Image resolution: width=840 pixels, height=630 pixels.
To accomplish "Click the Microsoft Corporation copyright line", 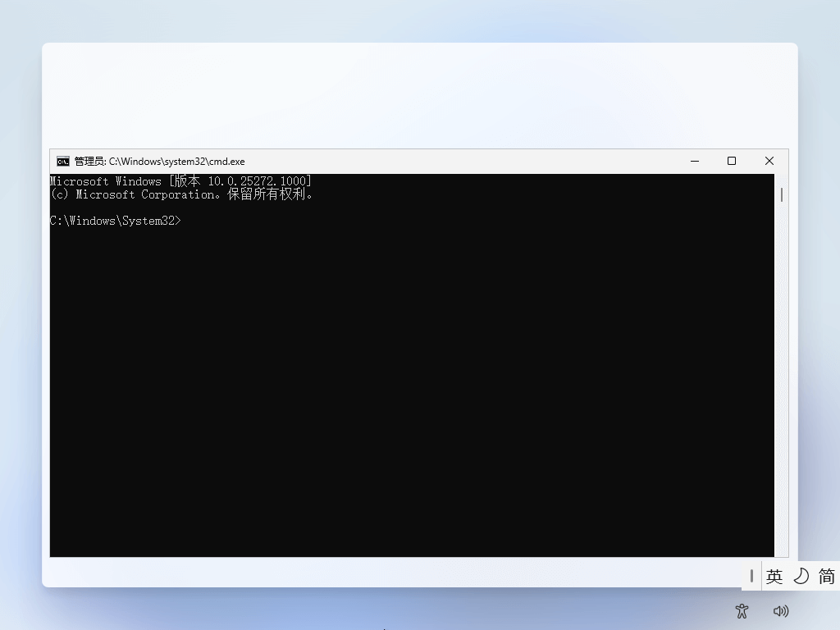I will (x=181, y=194).
